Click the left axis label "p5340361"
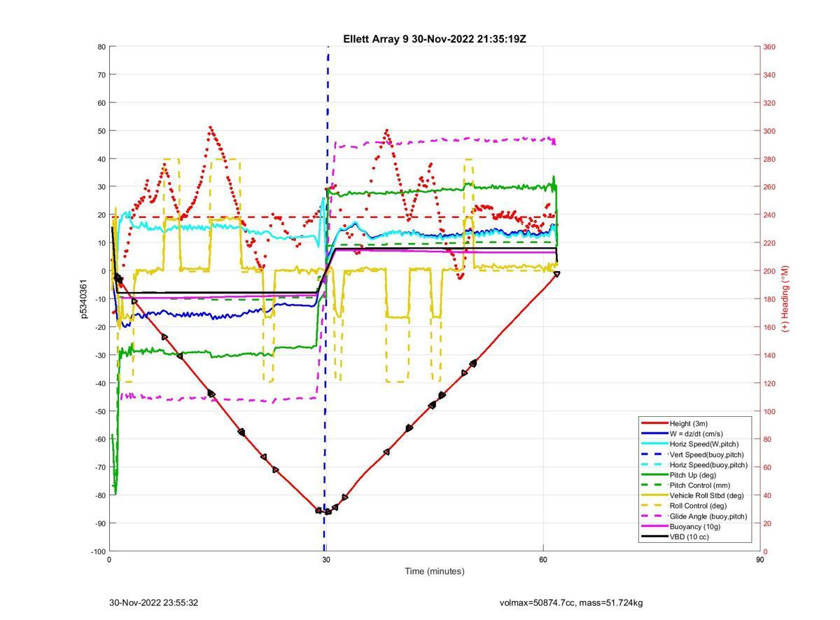The image size is (840, 620). (84, 299)
